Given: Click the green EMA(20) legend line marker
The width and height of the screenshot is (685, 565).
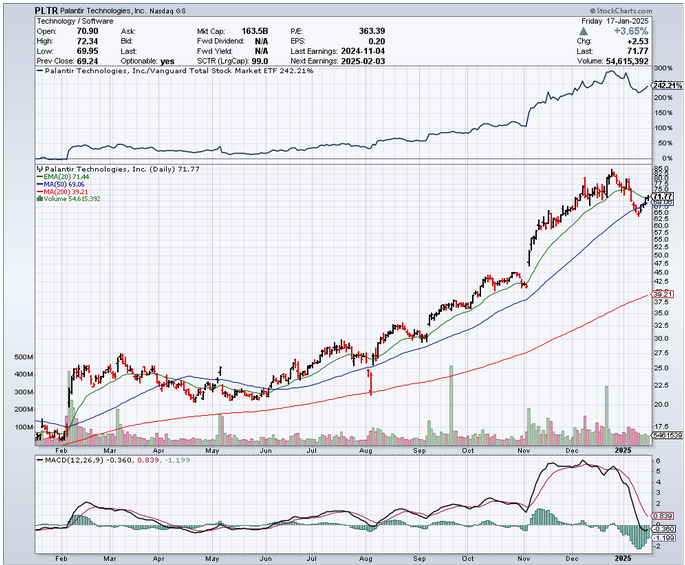Looking at the screenshot, I should click(x=39, y=179).
